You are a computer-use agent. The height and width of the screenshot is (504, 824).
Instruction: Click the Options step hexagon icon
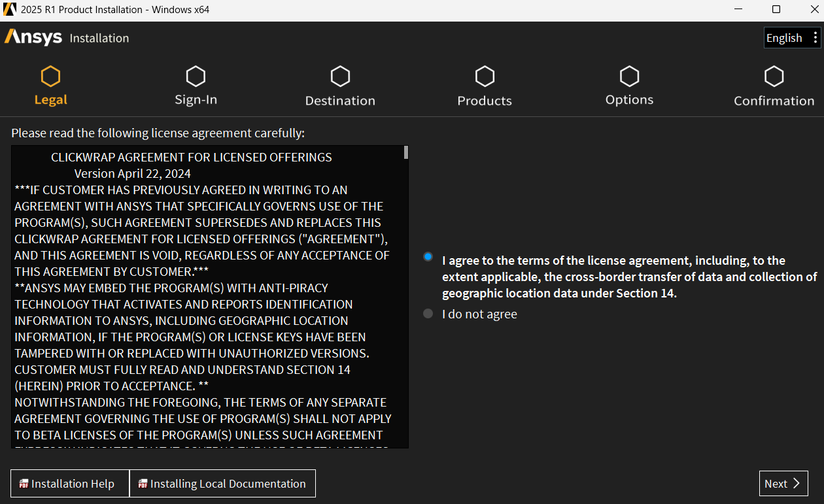tap(629, 76)
